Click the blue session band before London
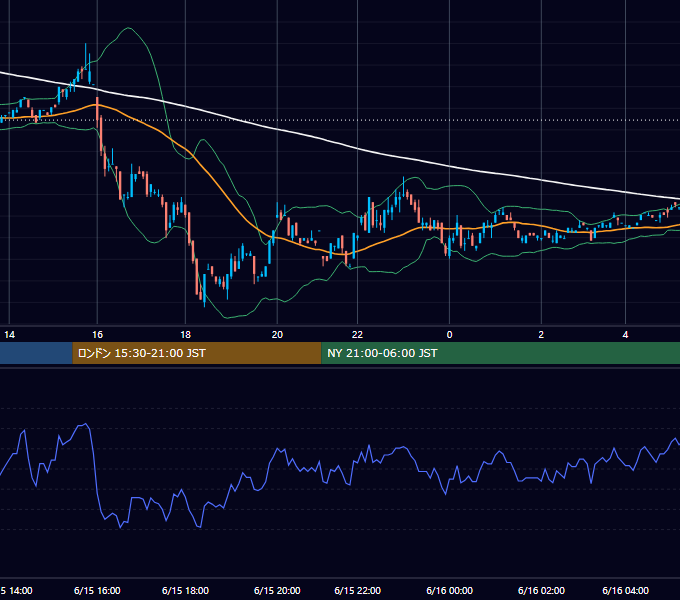680x600 pixels. coord(36,353)
